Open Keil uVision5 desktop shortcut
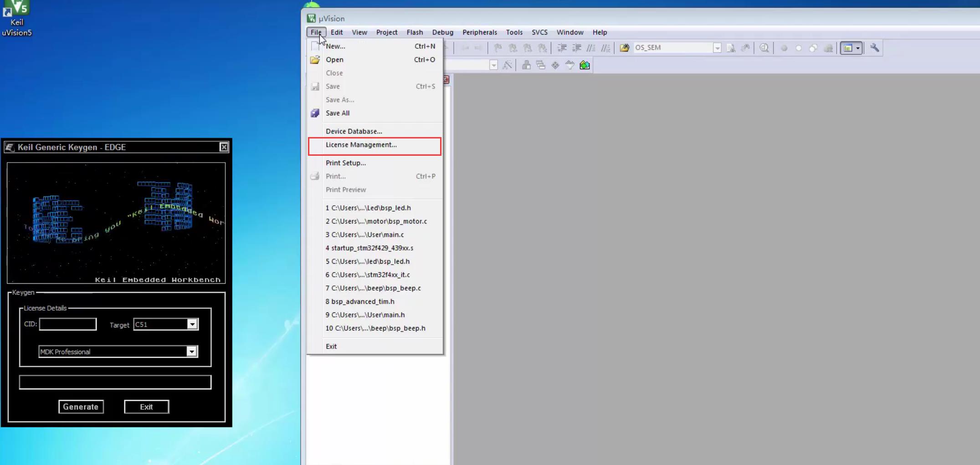 17,18
